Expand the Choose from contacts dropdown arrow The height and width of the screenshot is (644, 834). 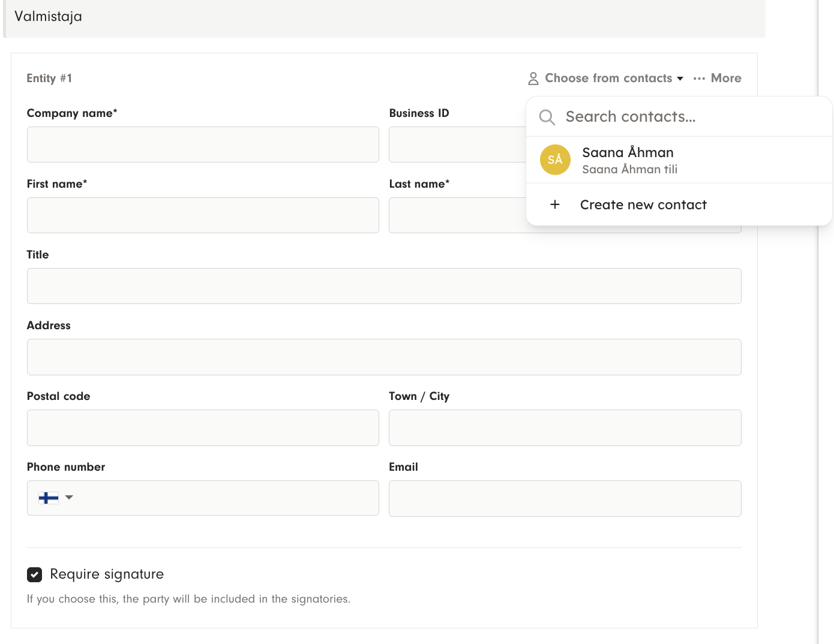point(680,79)
